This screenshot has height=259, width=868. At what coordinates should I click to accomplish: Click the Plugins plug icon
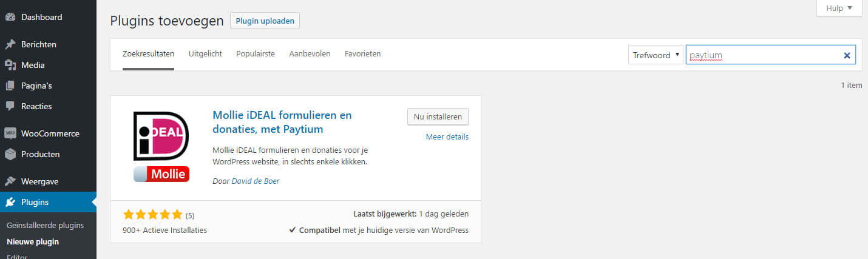click(x=10, y=202)
